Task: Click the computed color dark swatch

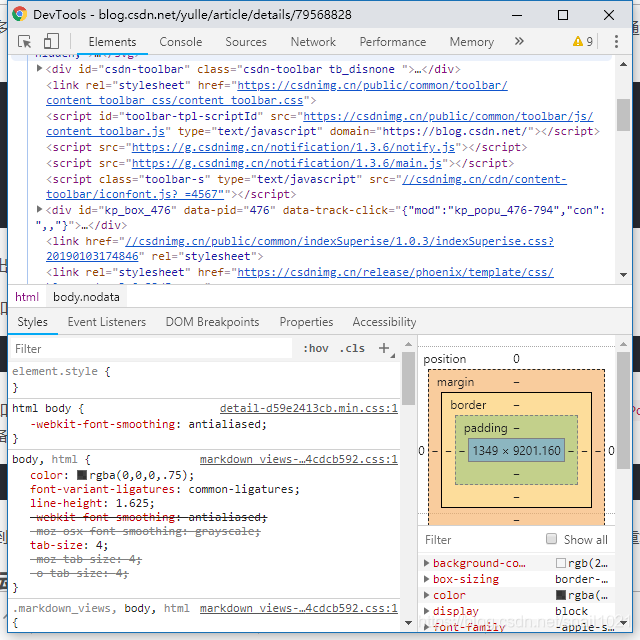Action: [x=561, y=595]
